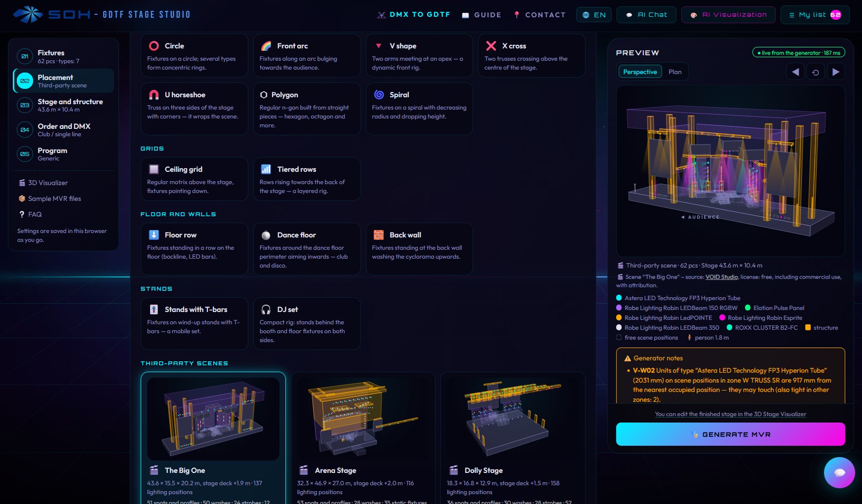Open the floating chat bubble icon
862x504 pixels.
[x=839, y=472]
